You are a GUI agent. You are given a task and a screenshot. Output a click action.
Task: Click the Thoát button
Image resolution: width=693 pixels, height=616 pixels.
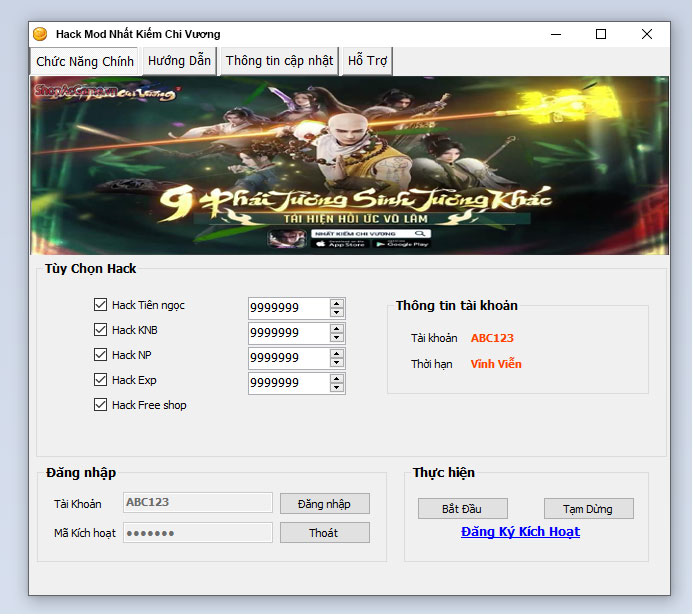pos(325,533)
